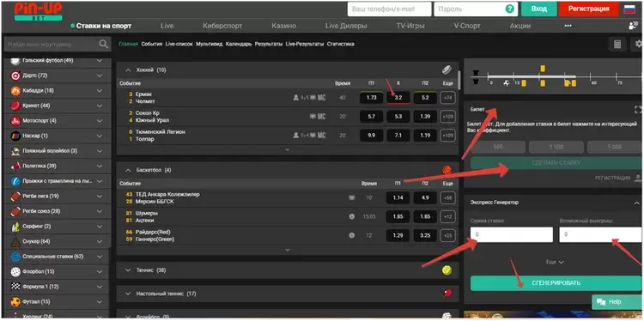This screenshot has width=644, height=321.
Task: Click the Kabaddi sport icon
Action: pyautogui.click(x=15, y=91)
